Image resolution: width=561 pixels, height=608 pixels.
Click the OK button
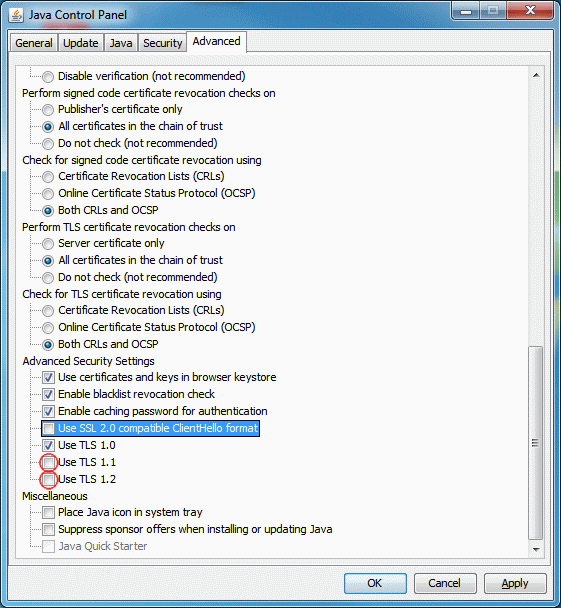(x=375, y=583)
